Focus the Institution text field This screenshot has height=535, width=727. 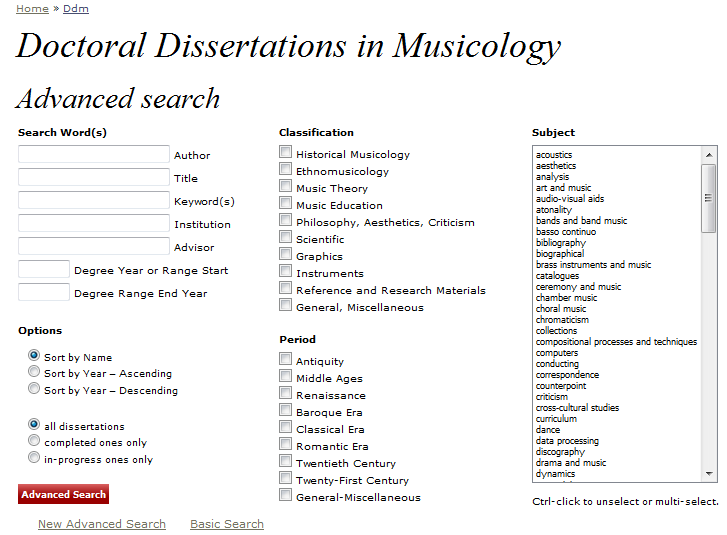[x=94, y=223]
